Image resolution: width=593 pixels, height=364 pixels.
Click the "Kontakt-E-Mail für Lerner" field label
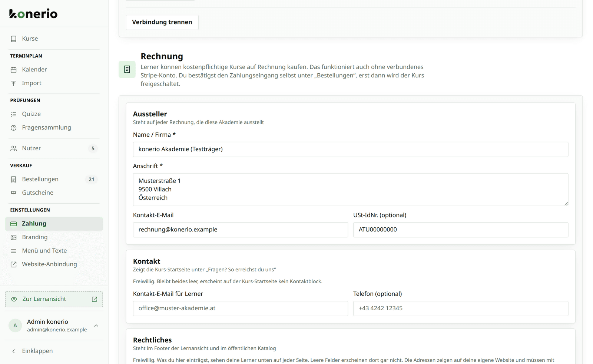tap(168, 294)
